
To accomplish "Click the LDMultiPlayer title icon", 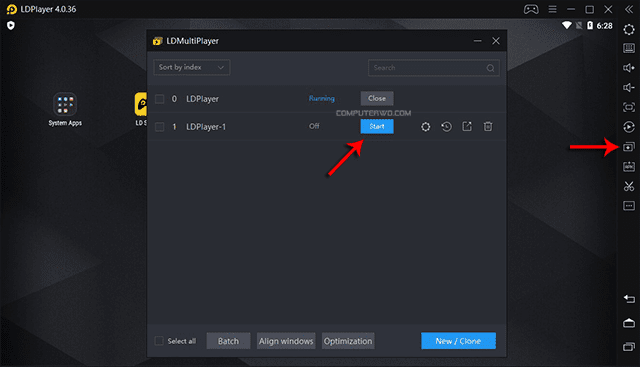I will [x=157, y=41].
